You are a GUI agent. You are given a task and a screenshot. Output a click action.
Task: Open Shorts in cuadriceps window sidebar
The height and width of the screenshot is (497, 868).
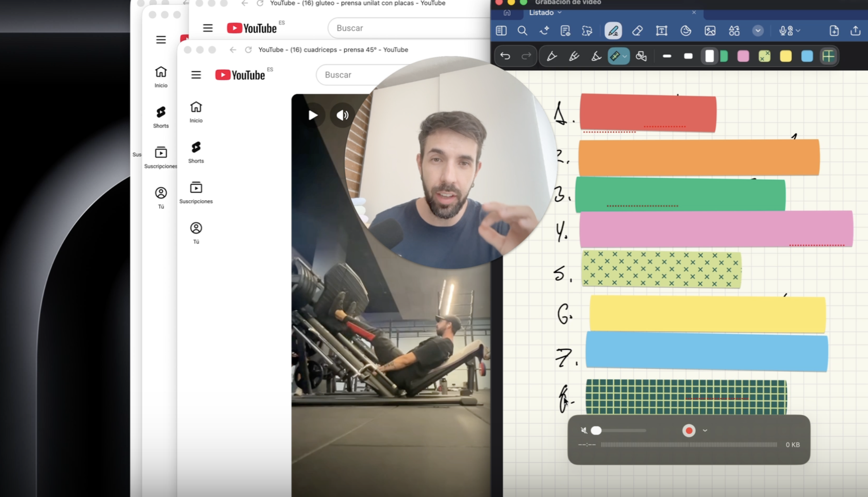coord(196,152)
